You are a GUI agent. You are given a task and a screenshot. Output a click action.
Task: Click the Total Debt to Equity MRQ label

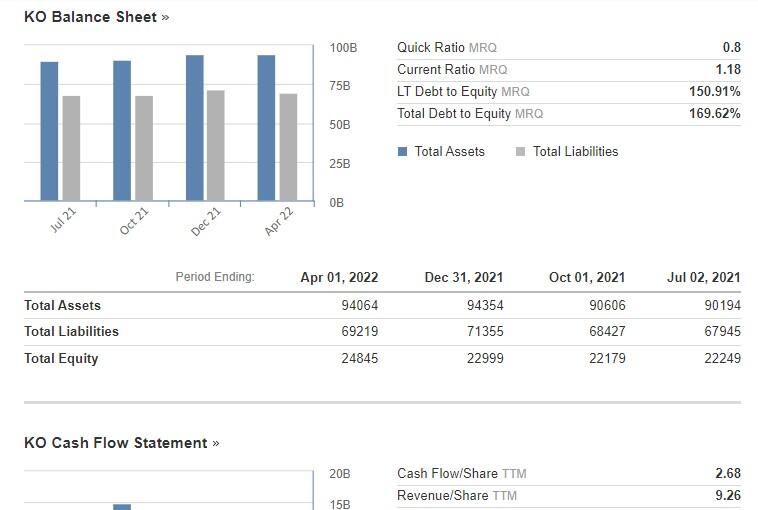(470, 114)
